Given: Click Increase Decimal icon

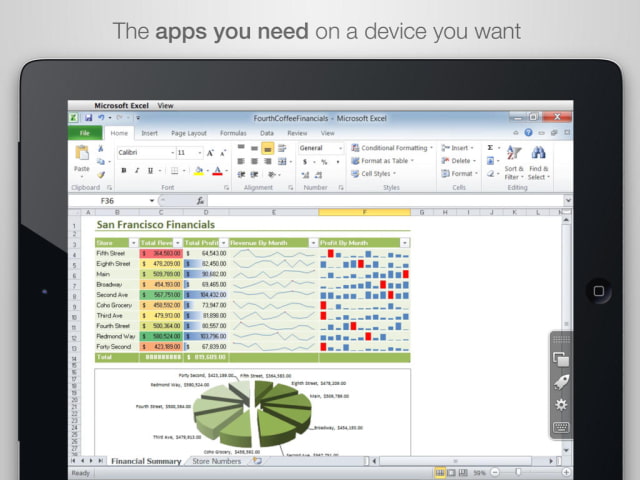Looking at the screenshot, I should point(305,175).
